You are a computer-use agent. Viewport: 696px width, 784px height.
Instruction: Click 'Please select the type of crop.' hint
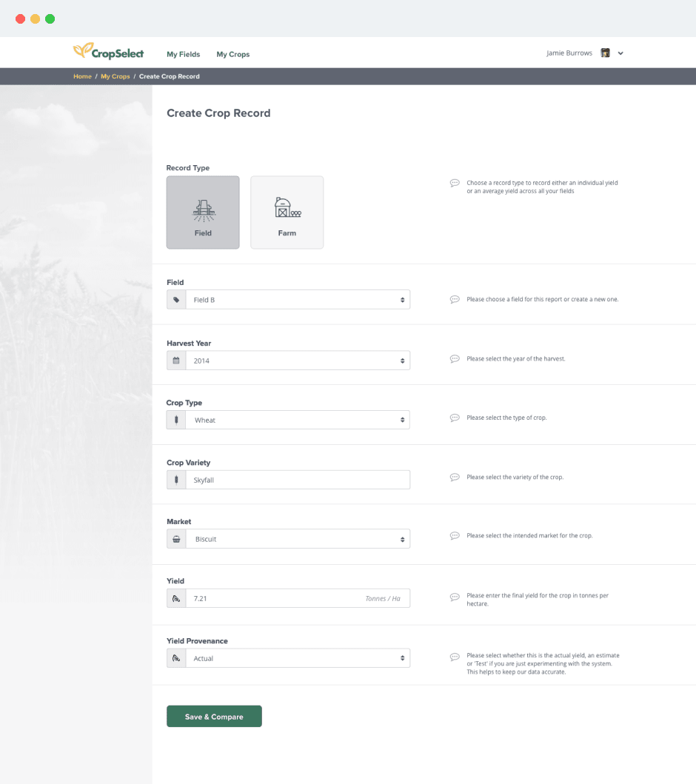[506, 418]
